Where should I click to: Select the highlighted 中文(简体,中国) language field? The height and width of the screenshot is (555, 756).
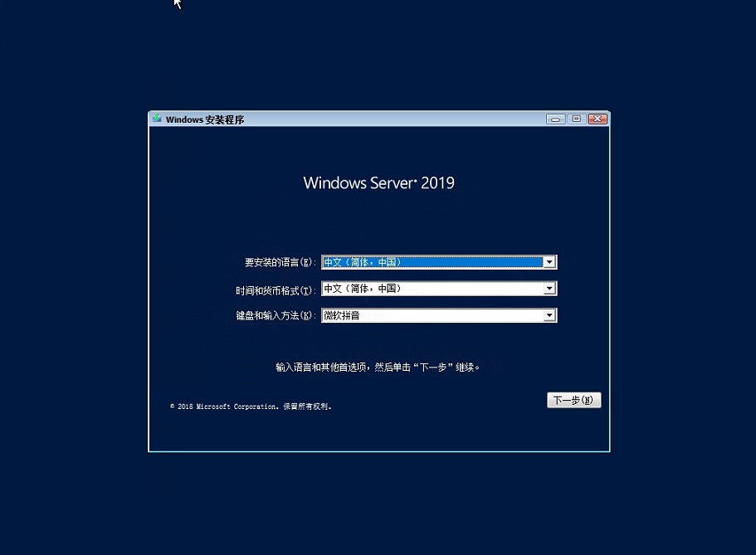pos(432,262)
